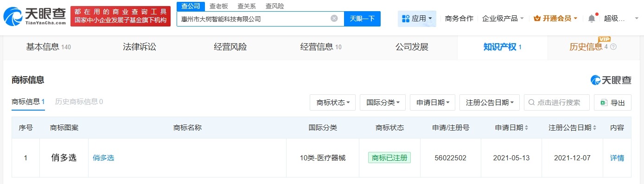
Task: Open the 商标状态 filter dropdown
Action: [333, 103]
